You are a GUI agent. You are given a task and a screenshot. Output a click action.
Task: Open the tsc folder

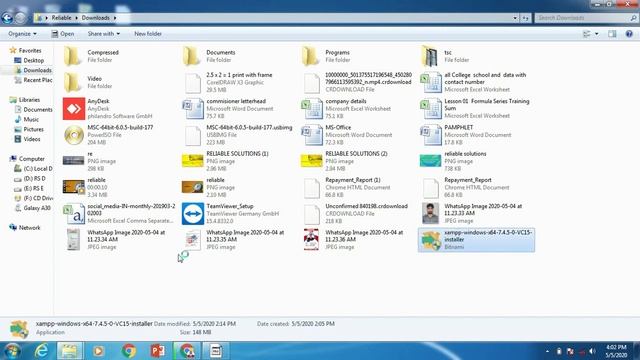coord(430,56)
